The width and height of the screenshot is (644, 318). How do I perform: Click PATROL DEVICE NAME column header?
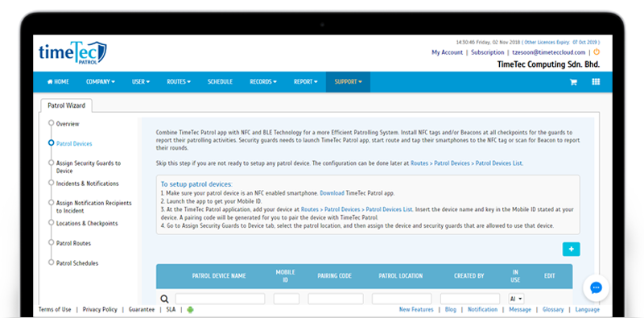pos(219,276)
